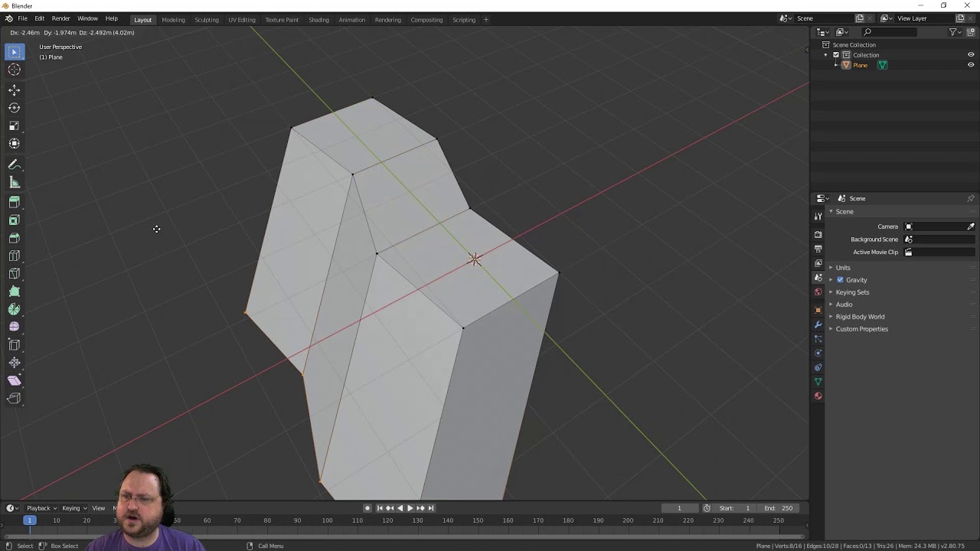Select the Move tool
This screenshot has height=551, width=980.
pos(14,90)
